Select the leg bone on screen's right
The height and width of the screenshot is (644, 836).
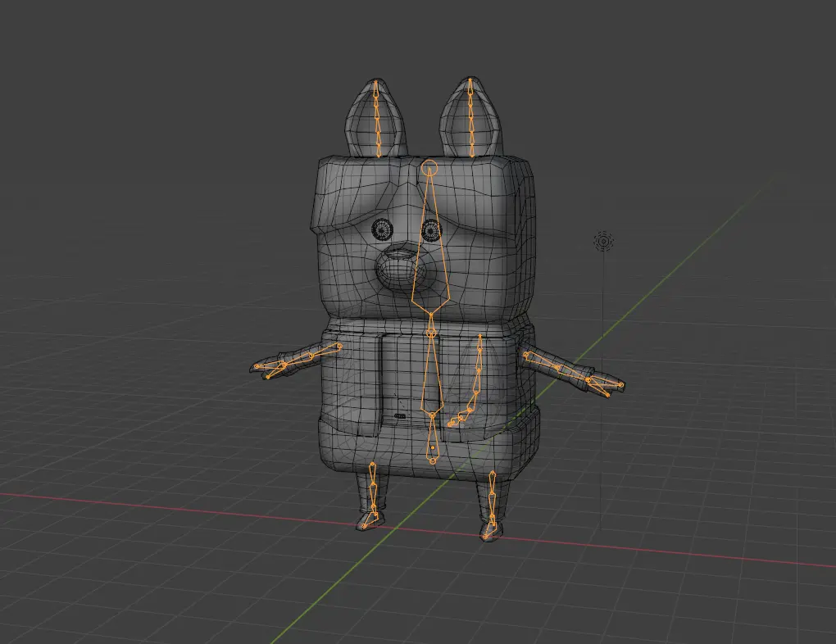[492, 498]
